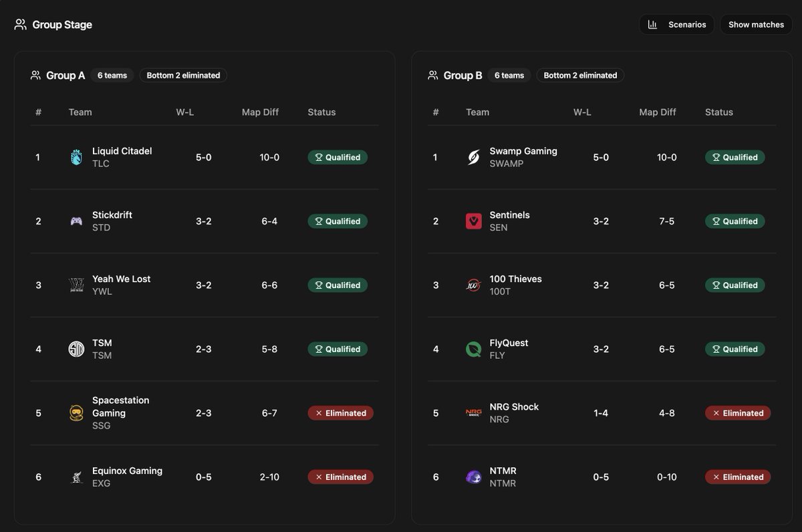Click the TSM team logo
Viewport: 802px width, 532px height.
(x=76, y=349)
